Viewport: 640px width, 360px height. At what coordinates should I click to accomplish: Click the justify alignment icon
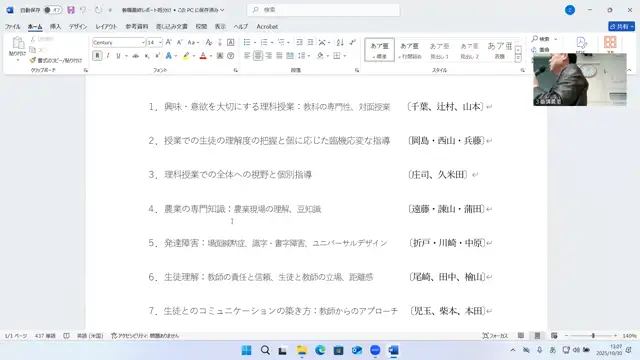(279, 56)
